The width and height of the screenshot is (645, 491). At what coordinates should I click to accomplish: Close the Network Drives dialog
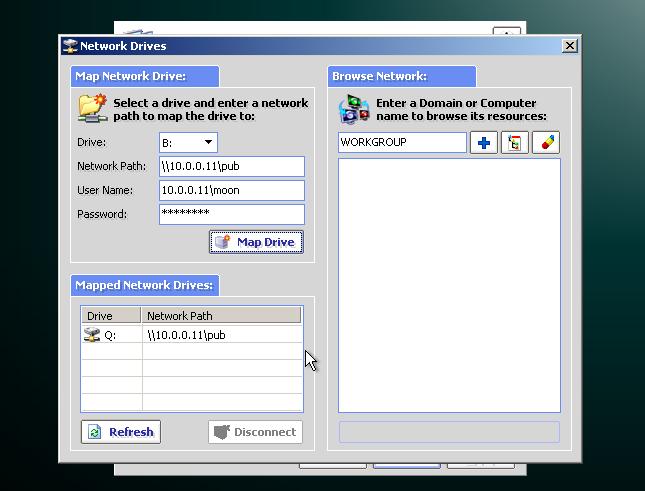pos(570,46)
